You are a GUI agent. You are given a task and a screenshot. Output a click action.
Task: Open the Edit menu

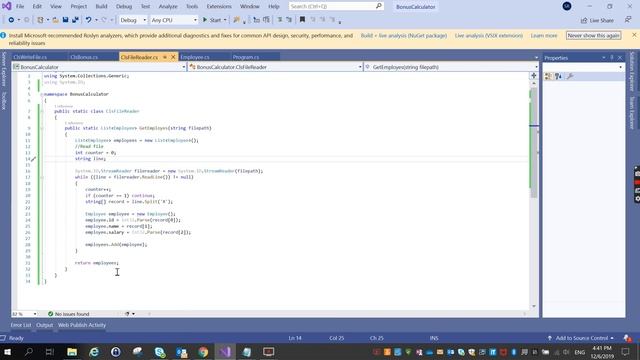[37, 7]
